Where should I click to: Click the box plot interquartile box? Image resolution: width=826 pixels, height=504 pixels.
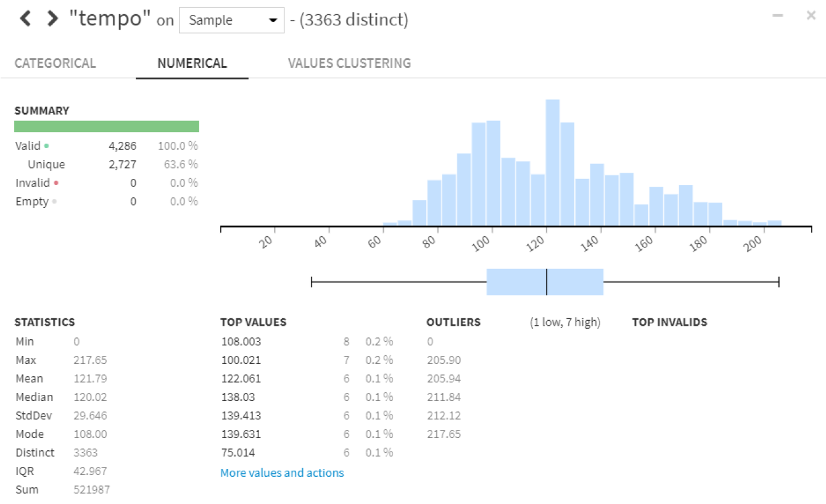[x=545, y=282]
